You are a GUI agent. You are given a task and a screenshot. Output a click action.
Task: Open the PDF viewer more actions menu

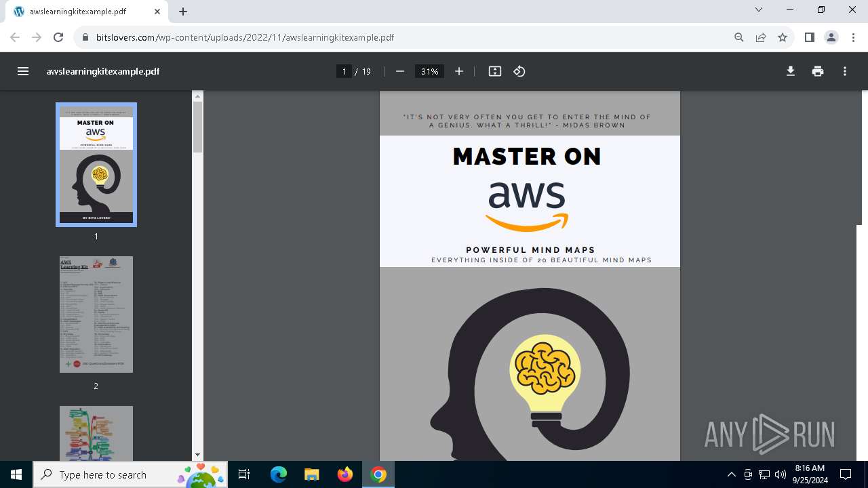pyautogui.click(x=845, y=71)
